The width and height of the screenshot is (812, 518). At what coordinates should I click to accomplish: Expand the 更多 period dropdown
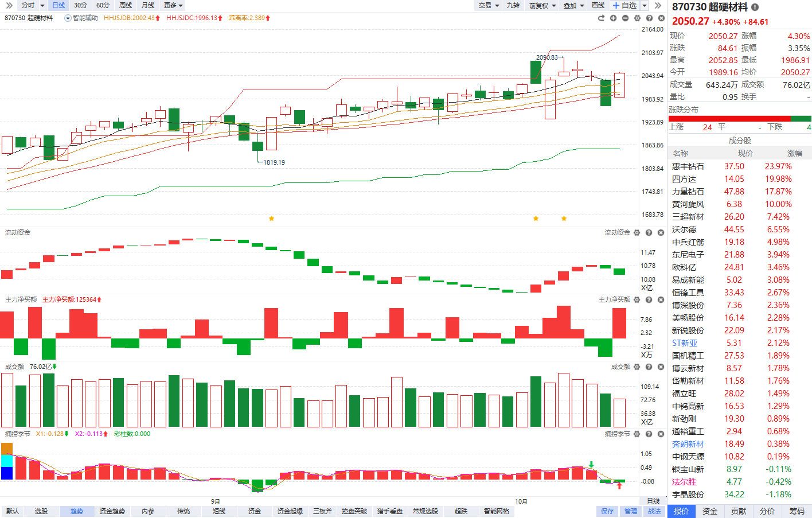coord(173,5)
